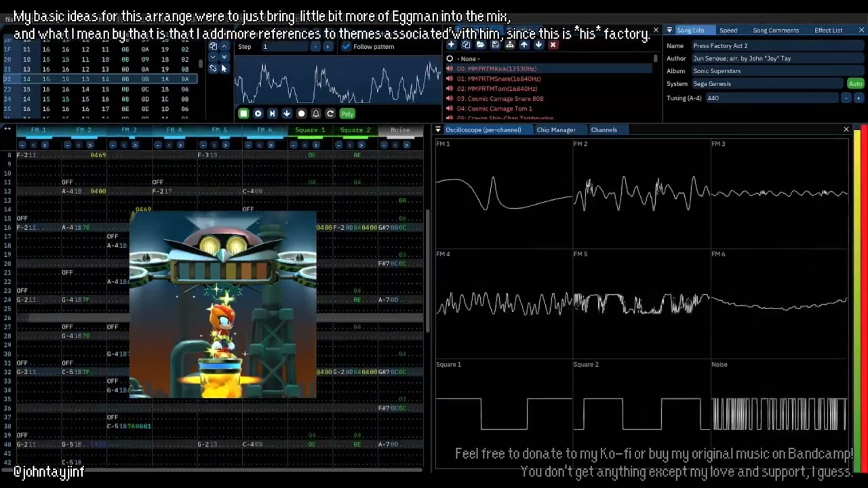Click the link/unlink orders icon
Screen dimensions: 868x488
(x=213, y=68)
